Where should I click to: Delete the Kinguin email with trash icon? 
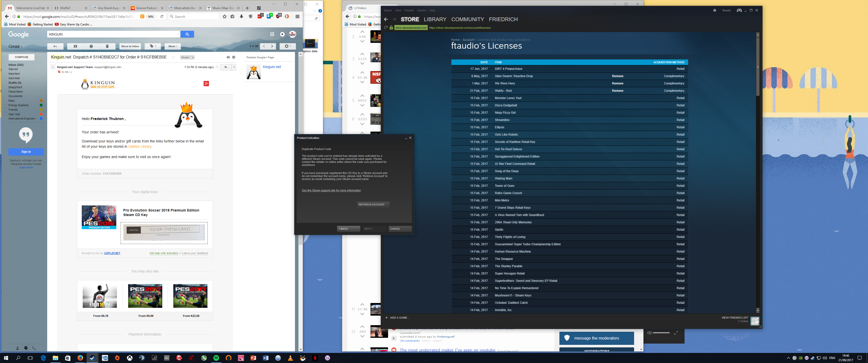pos(107,46)
